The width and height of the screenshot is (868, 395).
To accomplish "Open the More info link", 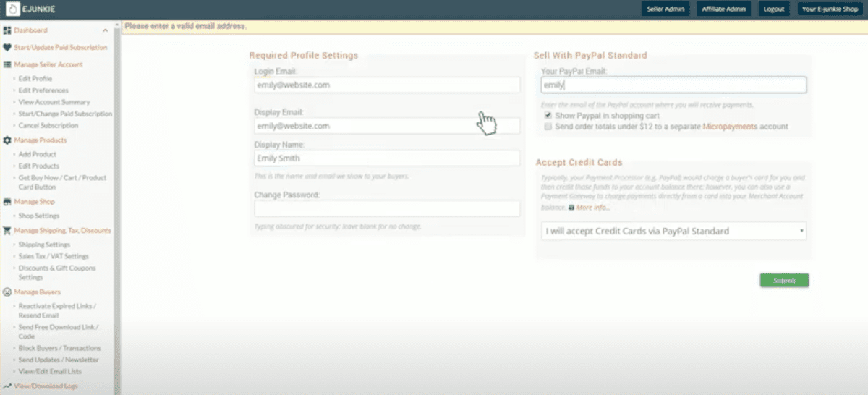I will (593, 208).
